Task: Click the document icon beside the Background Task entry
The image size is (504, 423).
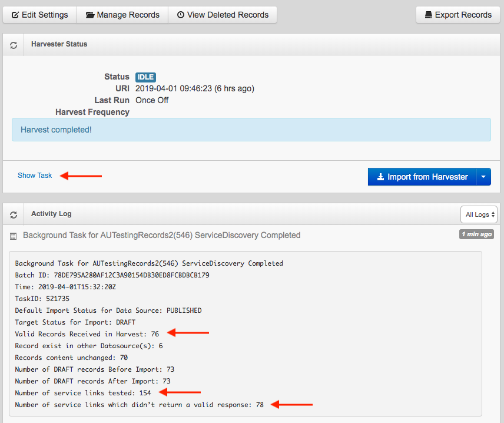Action: tap(13, 236)
